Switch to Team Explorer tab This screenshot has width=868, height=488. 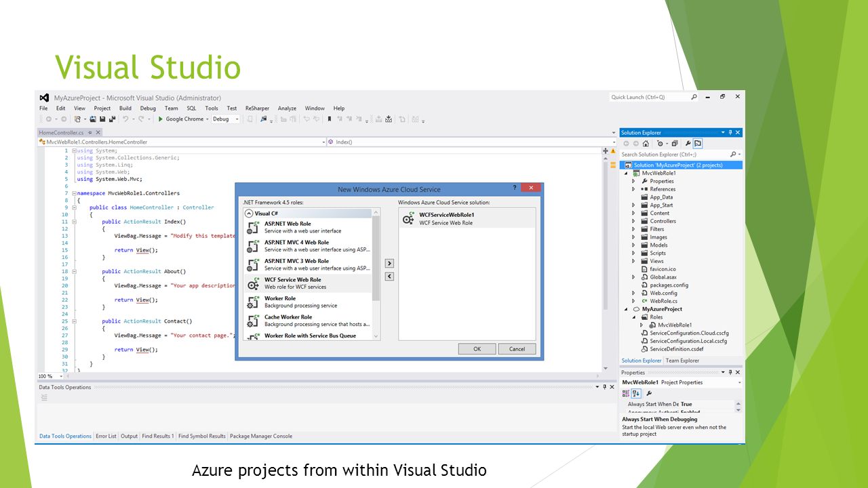coord(682,361)
